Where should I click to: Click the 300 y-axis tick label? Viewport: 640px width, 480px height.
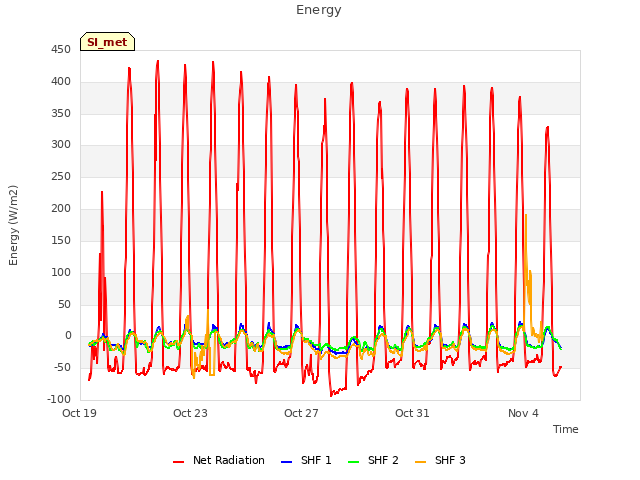[x=61, y=144]
